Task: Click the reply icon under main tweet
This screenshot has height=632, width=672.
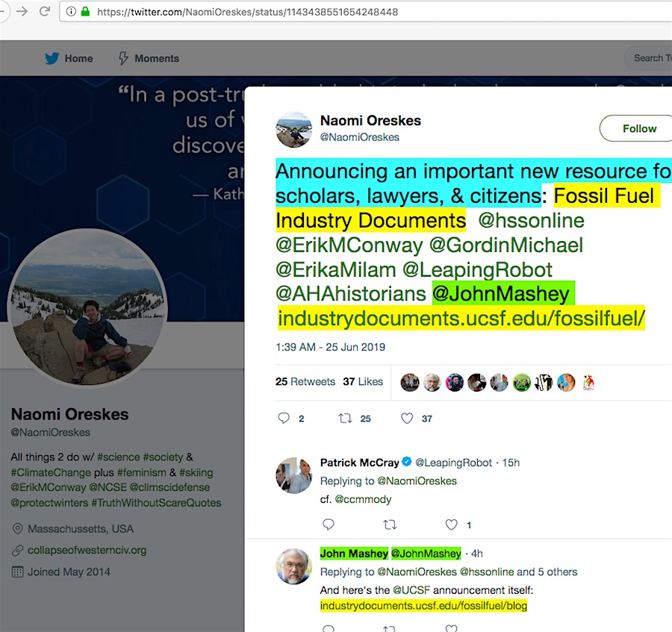Action: (x=284, y=419)
